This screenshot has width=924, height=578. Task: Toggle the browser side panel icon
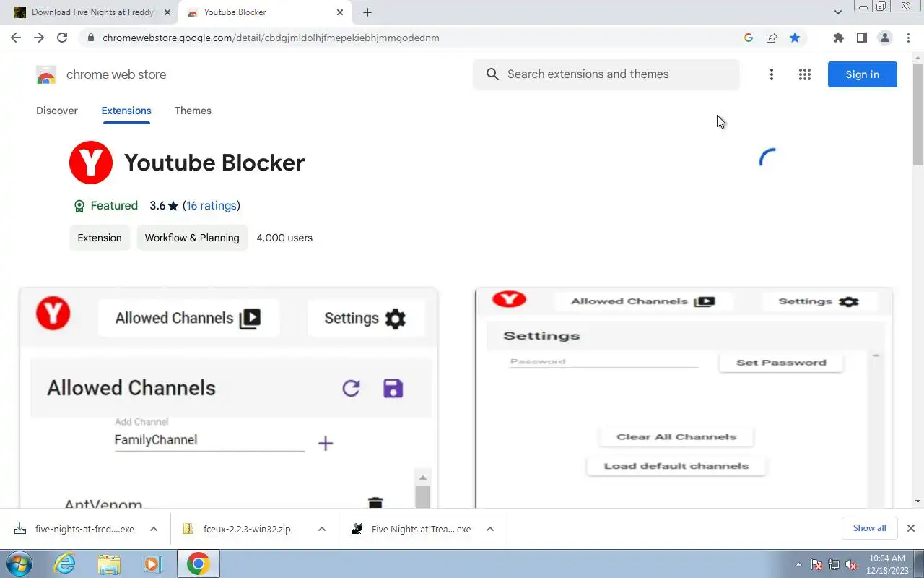click(x=861, y=38)
